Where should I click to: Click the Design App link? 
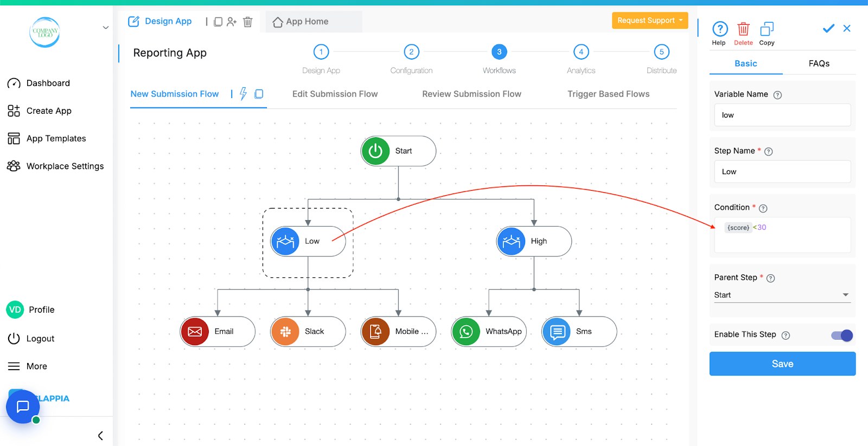(168, 21)
